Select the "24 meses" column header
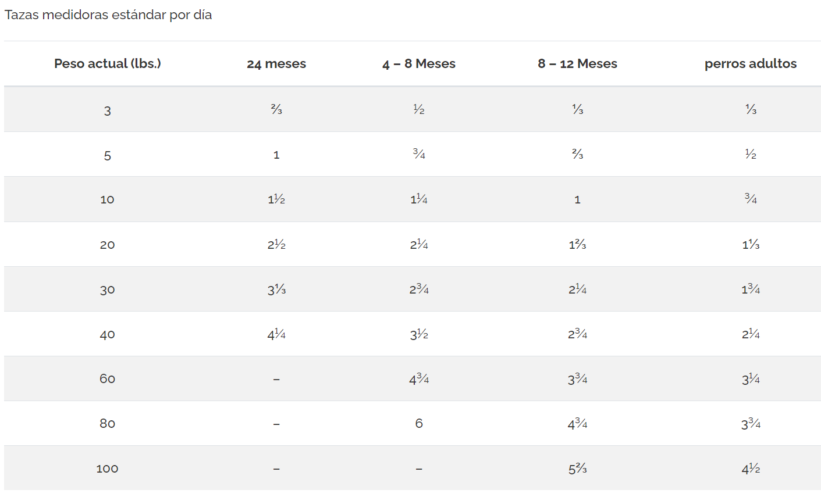Viewport: 821px width, 504px height. (276, 64)
